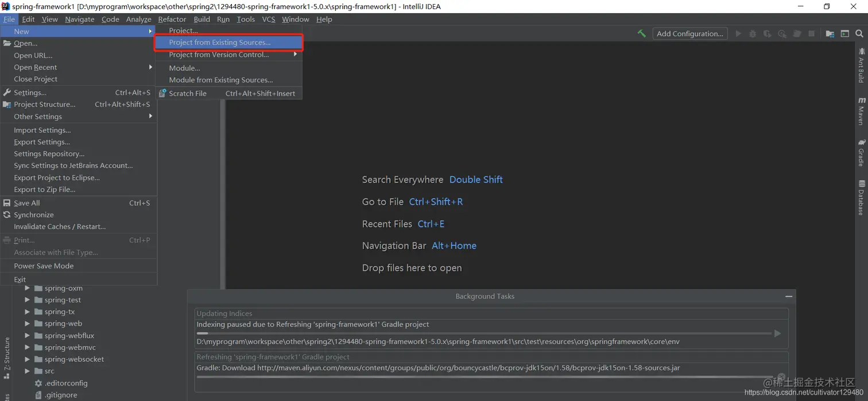Open the Other Settings submenu
The height and width of the screenshot is (401, 868).
tap(78, 117)
